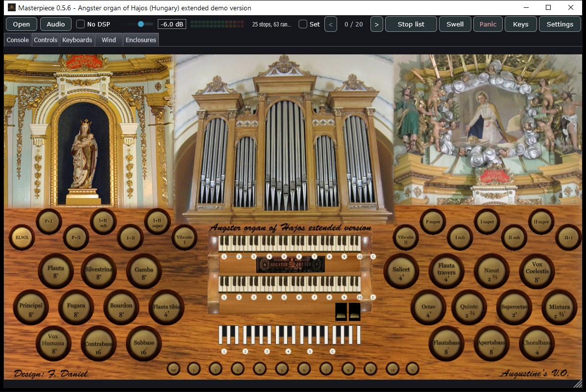586x392 pixels.
Task: Click the -6.0 dB gain field
Action: 172,24
